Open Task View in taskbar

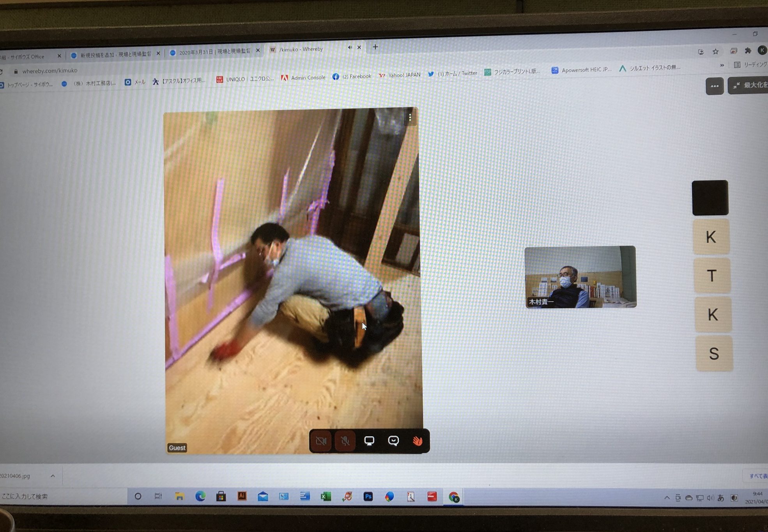(x=158, y=496)
